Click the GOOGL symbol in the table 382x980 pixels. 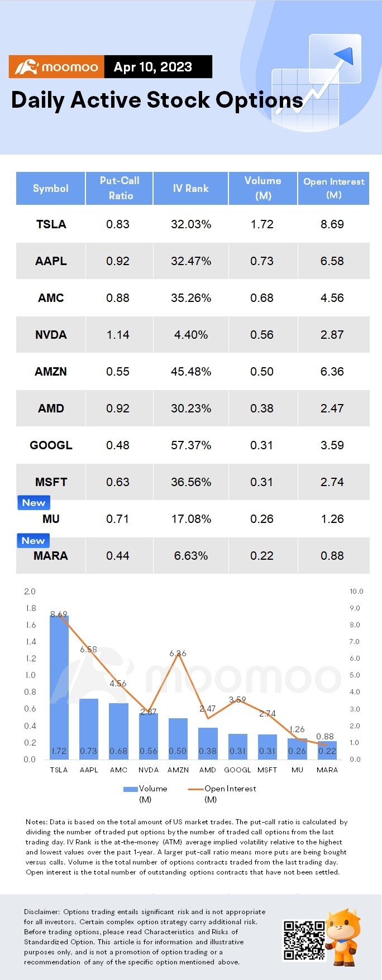(51, 445)
